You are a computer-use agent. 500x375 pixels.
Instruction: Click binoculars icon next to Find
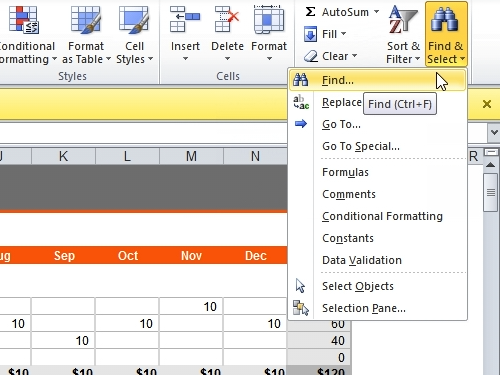point(301,80)
